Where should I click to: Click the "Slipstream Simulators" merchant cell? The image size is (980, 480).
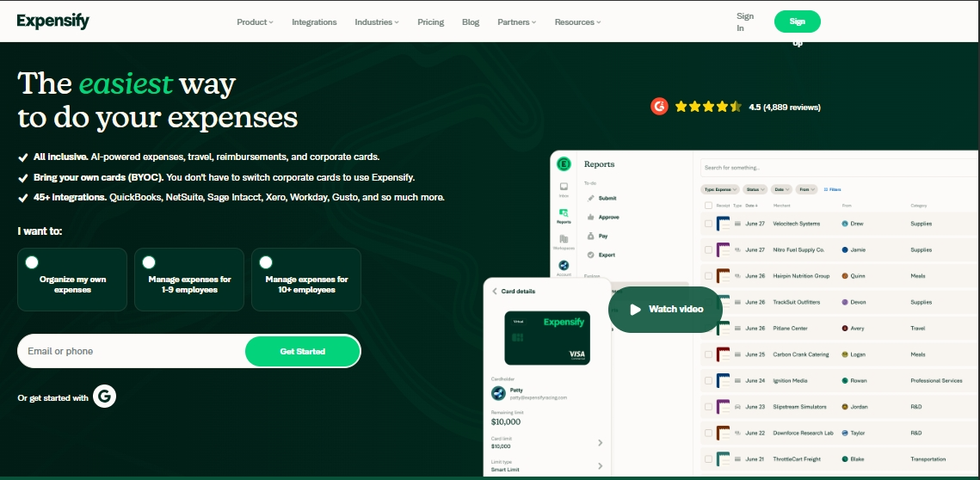point(799,407)
